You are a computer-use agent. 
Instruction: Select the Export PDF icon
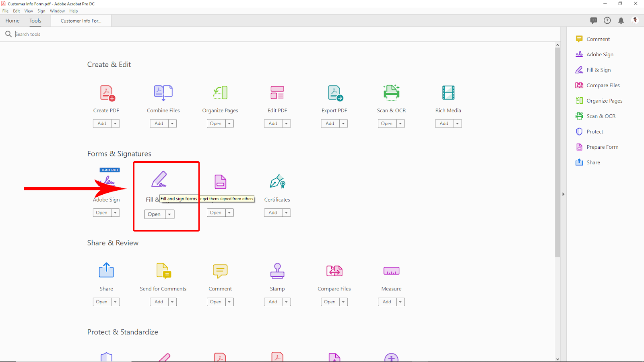pyautogui.click(x=335, y=93)
